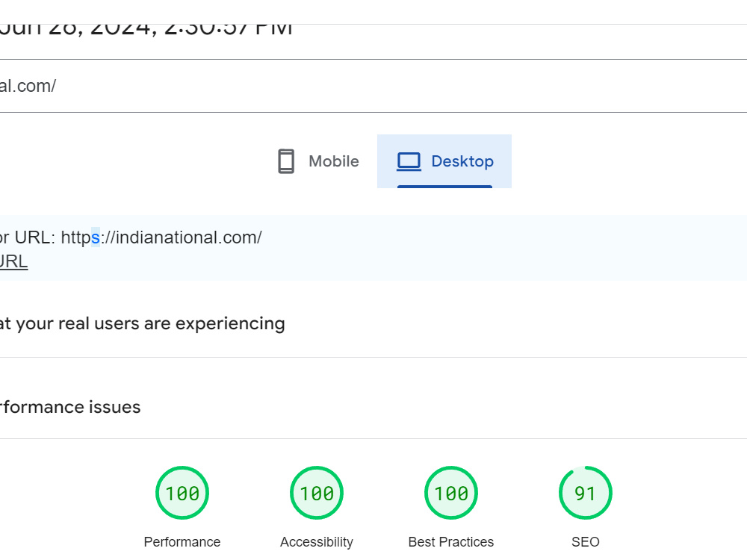
Task: Click the URL input field ending in al.com/
Action: pos(373,86)
